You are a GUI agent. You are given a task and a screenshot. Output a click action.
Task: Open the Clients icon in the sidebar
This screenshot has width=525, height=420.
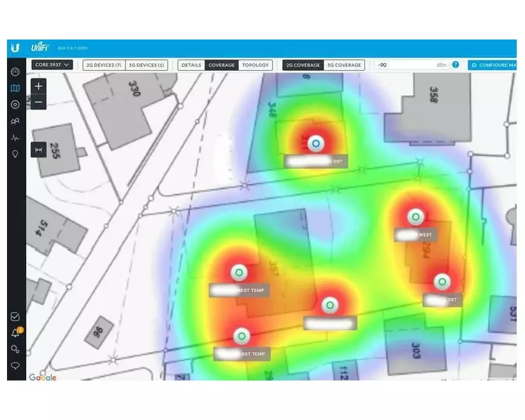(15, 121)
